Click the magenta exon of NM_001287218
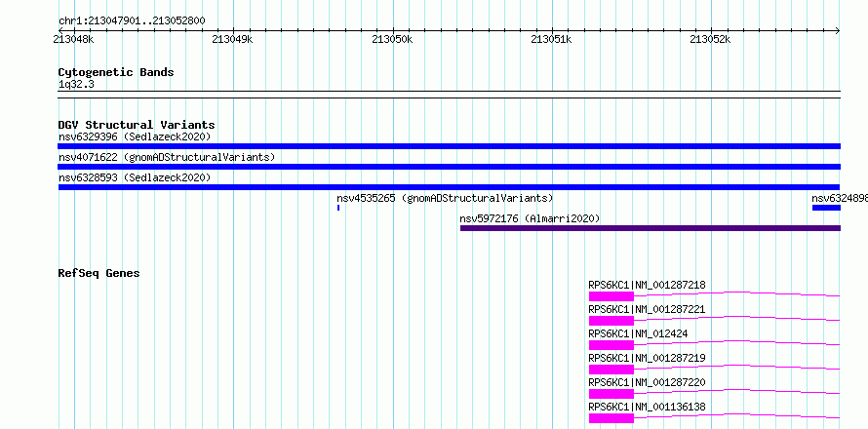 click(612, 296)
